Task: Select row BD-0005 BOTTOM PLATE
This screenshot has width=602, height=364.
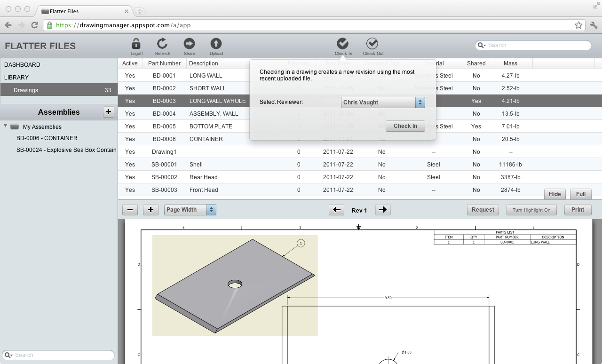Action: click(x=360, y=126)
